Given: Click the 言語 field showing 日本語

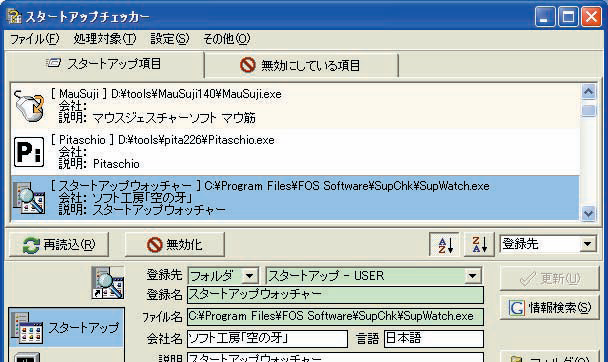Looking at the screenshot, I should point(434,338).
